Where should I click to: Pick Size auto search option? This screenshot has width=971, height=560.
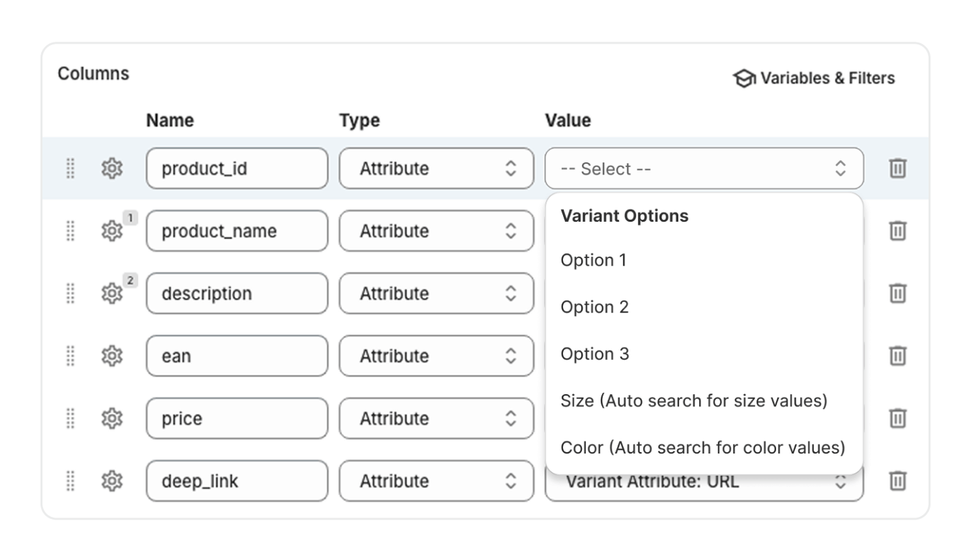tap(693, 401)
